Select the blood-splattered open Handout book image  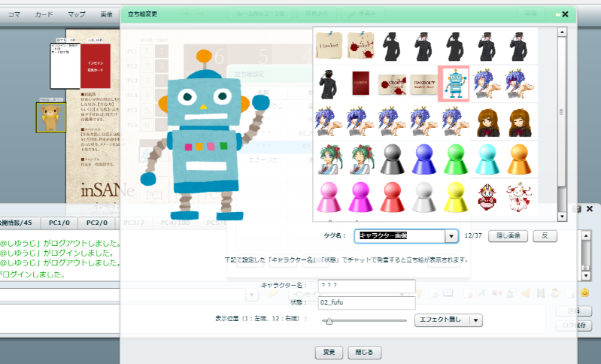(x=392, y=84)
